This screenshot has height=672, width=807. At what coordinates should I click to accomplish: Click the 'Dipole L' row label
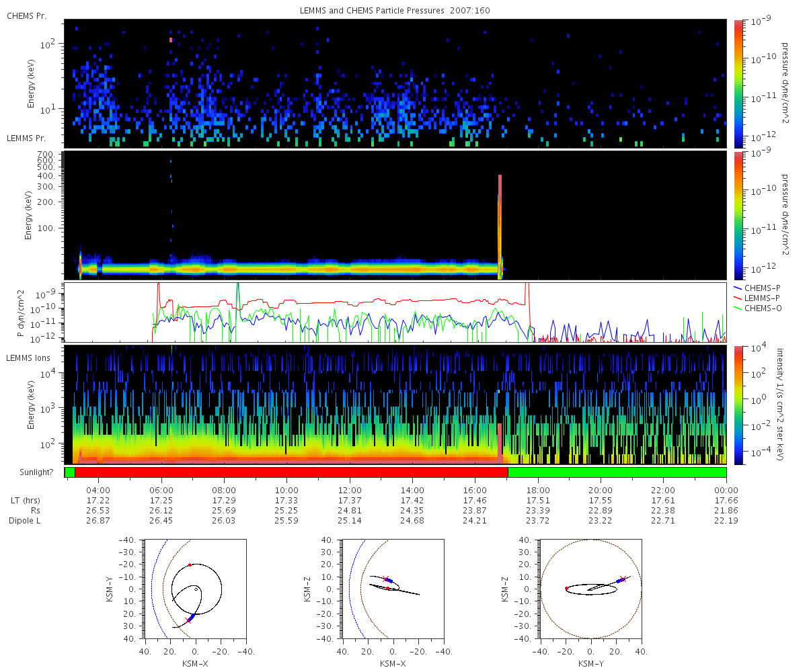(x=25, y=520)
